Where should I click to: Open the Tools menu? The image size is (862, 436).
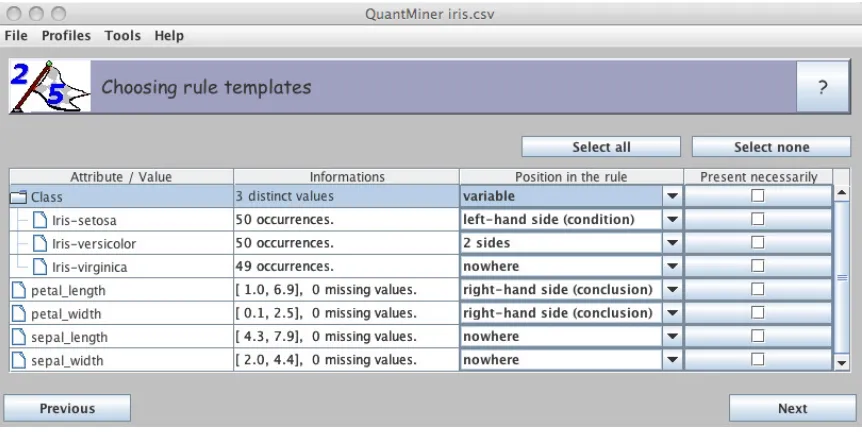coord(123,36)
